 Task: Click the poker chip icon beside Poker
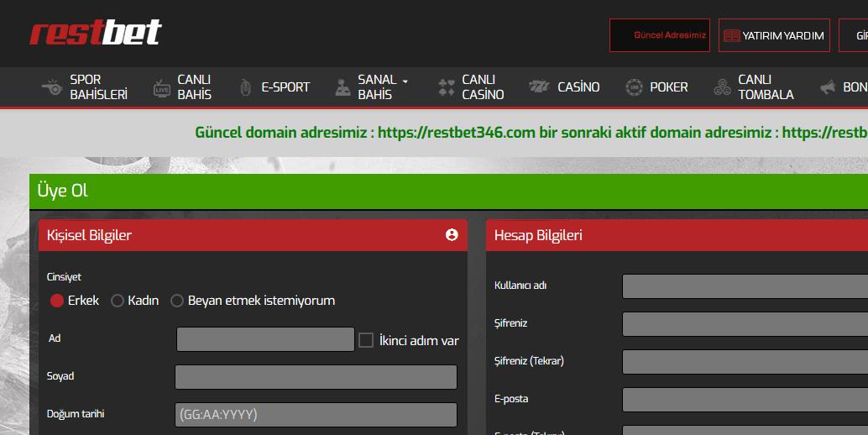click(634, 86)
